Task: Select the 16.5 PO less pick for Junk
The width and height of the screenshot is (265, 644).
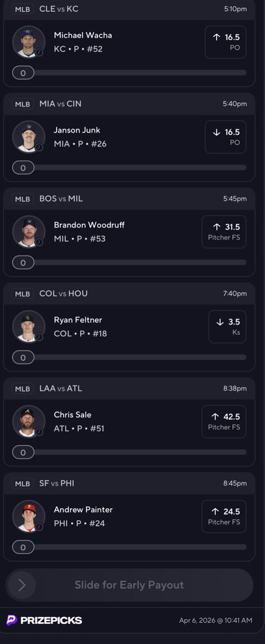Action: coord(226,137)
